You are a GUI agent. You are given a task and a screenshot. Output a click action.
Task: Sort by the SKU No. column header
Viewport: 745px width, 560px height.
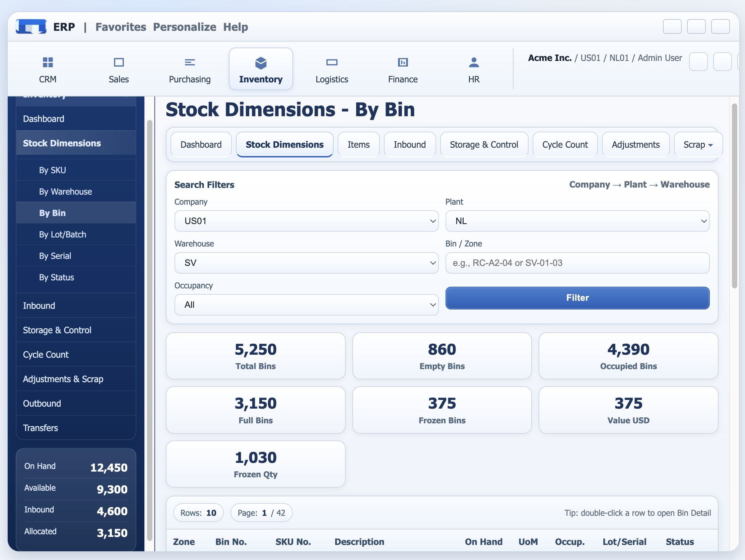pyautogui.click(x=293, y=542)
